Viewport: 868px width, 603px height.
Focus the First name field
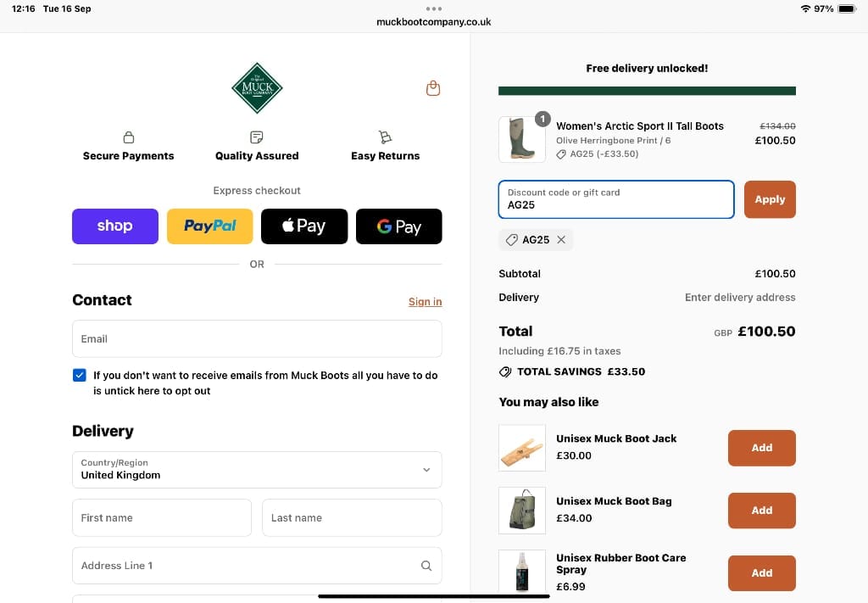tap(162, 517)
